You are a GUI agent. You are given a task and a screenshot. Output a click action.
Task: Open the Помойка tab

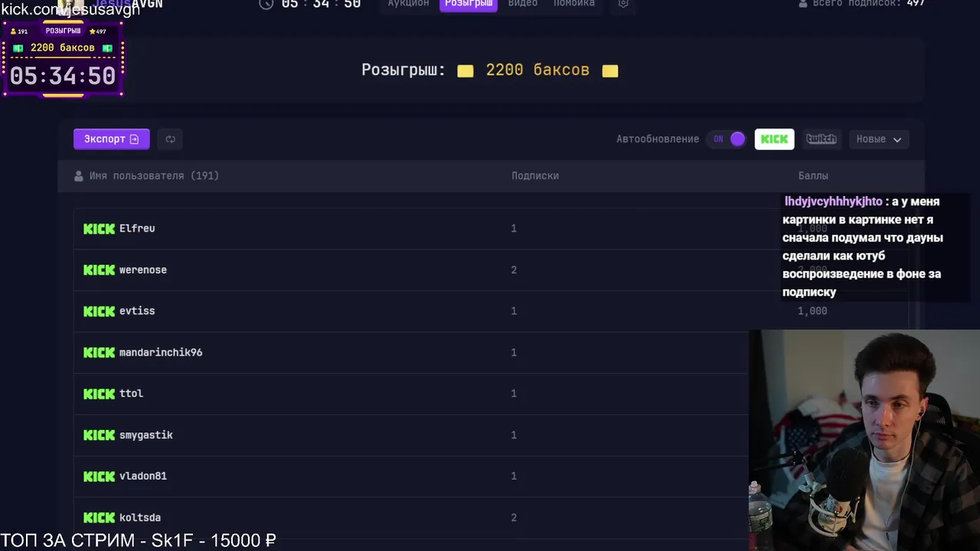tap(573, 4)
